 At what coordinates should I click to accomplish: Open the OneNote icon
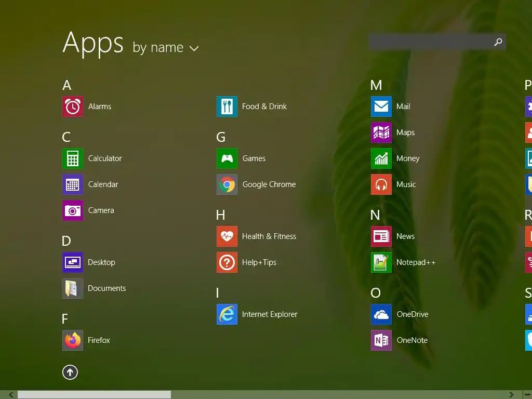pos(381,340)
